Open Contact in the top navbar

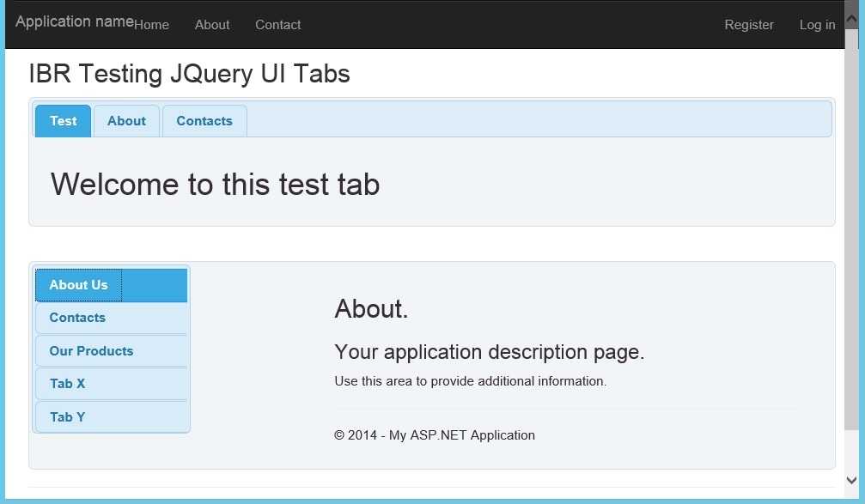pyautogui.click(x=277, y=25)
